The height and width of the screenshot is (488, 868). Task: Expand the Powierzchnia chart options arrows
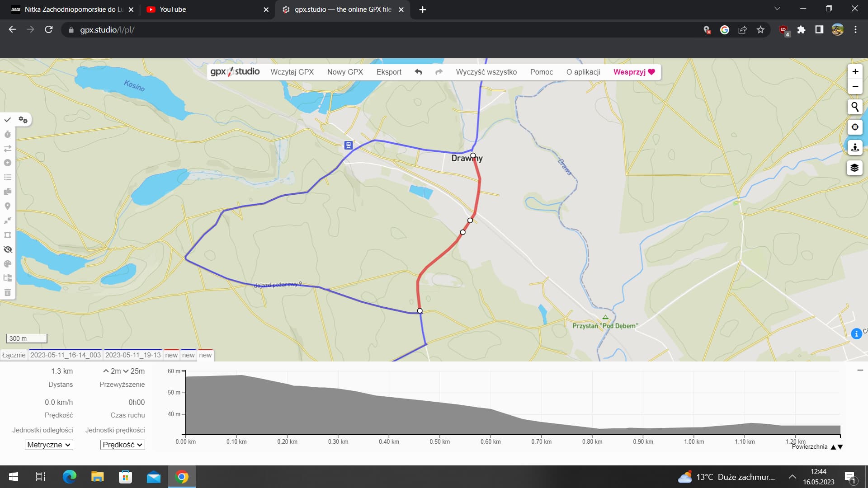[837, 447]
